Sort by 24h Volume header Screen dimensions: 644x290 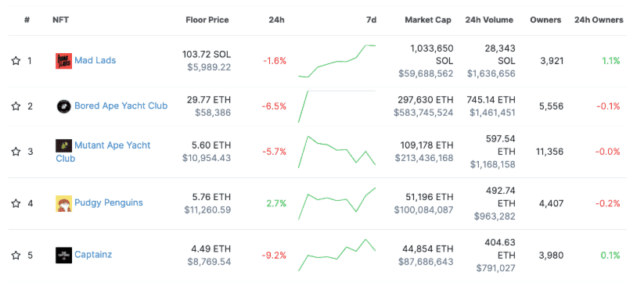pos(489,20)
